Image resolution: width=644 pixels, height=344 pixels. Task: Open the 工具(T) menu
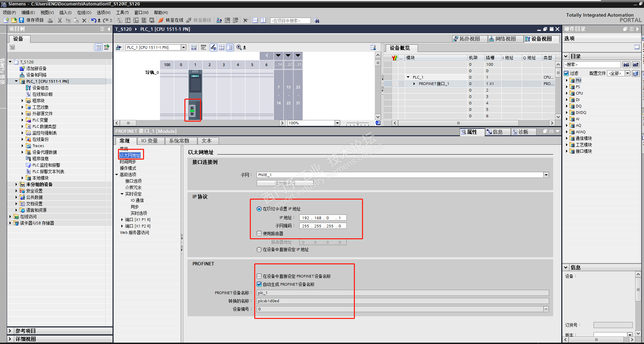pyautogui.click(x=122, y=13)
